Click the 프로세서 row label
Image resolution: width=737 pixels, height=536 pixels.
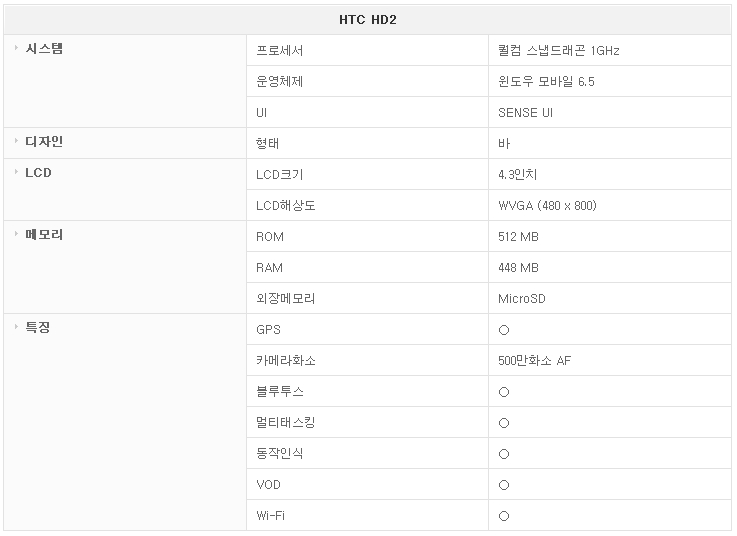tap(280, 50)
